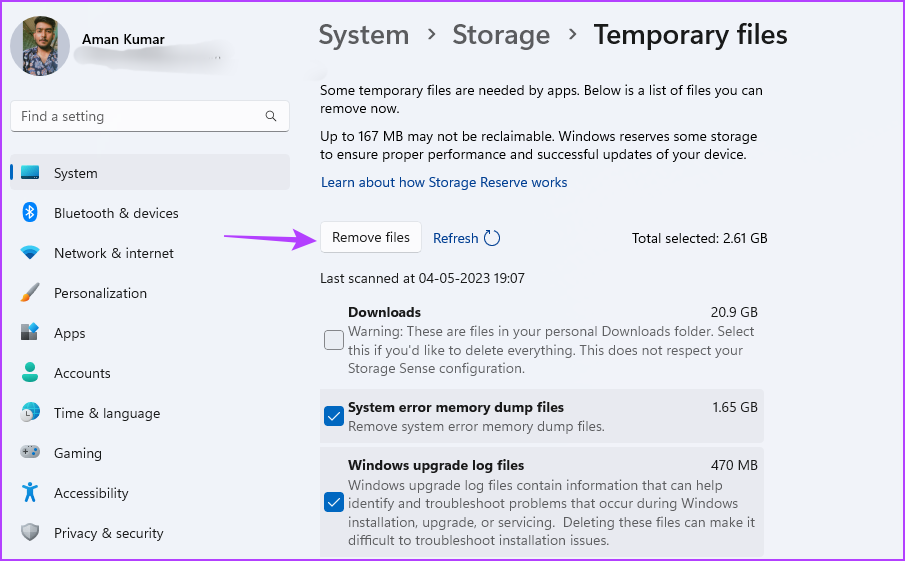Click the Accounts person icon

click(30, 372)
